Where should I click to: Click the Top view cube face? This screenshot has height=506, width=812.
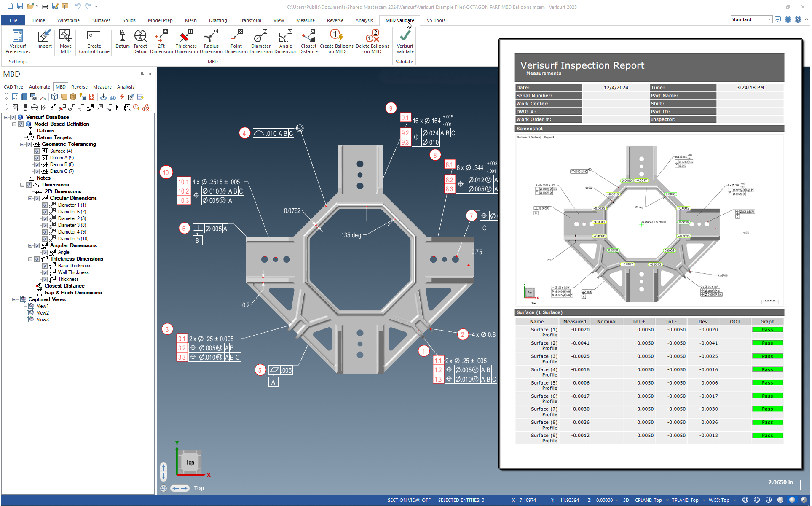190,462
